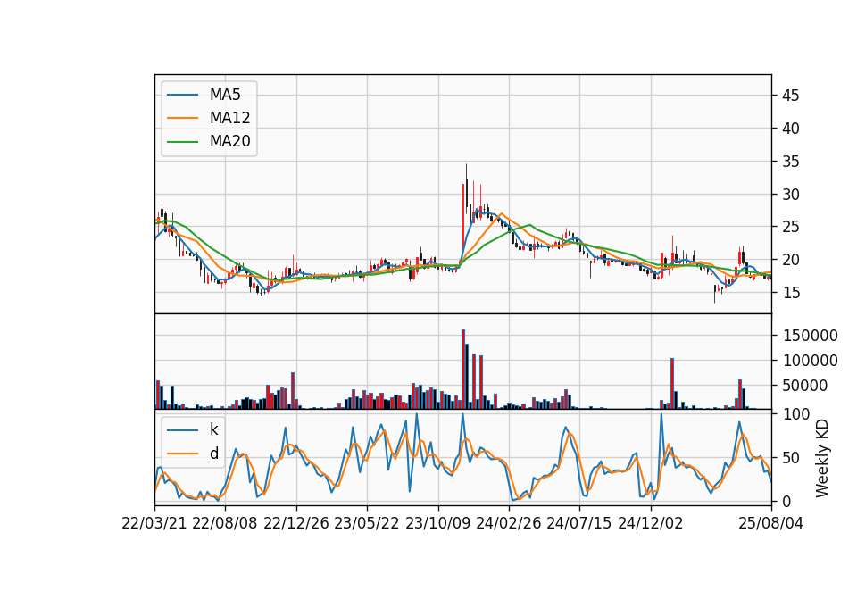
Task: Click the KD axis value 100
Action: click(x=795, y=414)
